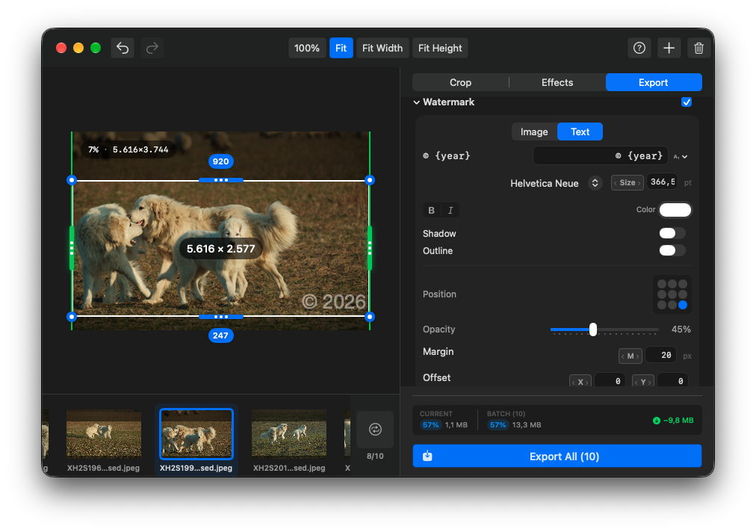Click the download icon on Export All

click(427, 457)
